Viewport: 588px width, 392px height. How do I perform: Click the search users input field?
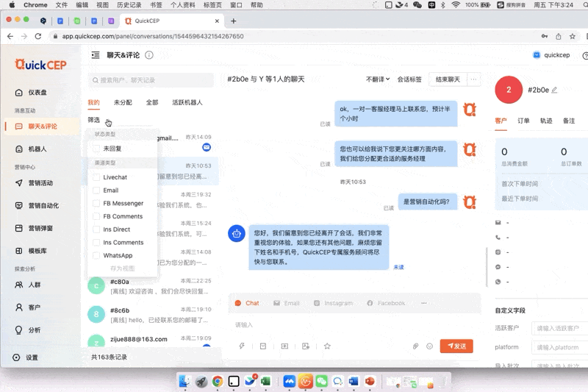pos(151,80)
